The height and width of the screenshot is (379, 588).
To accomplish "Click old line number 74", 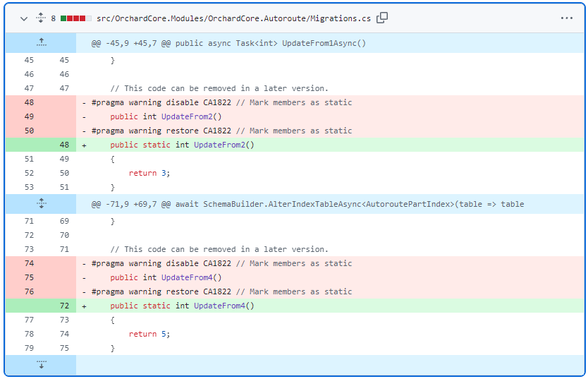I will click(x=29, y=263).
